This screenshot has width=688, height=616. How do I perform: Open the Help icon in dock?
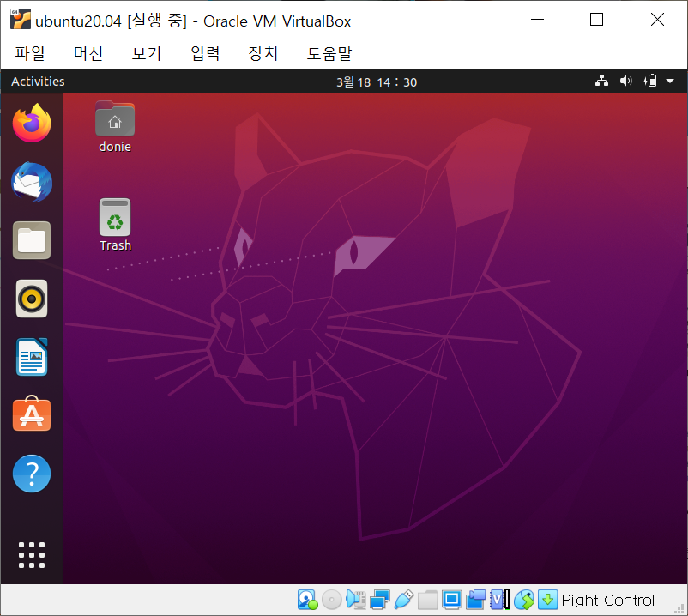(32, 474)
